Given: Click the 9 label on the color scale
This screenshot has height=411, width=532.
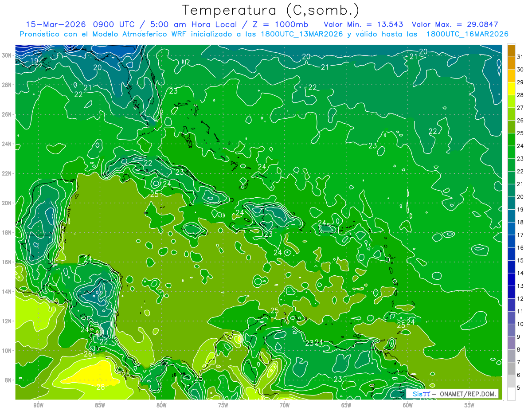Looking at the screenshot, I should pos(519,337).
